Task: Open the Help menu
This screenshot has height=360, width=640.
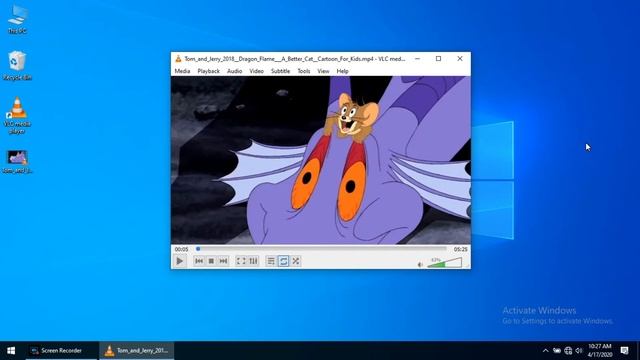Action: (x=342, y=71)
